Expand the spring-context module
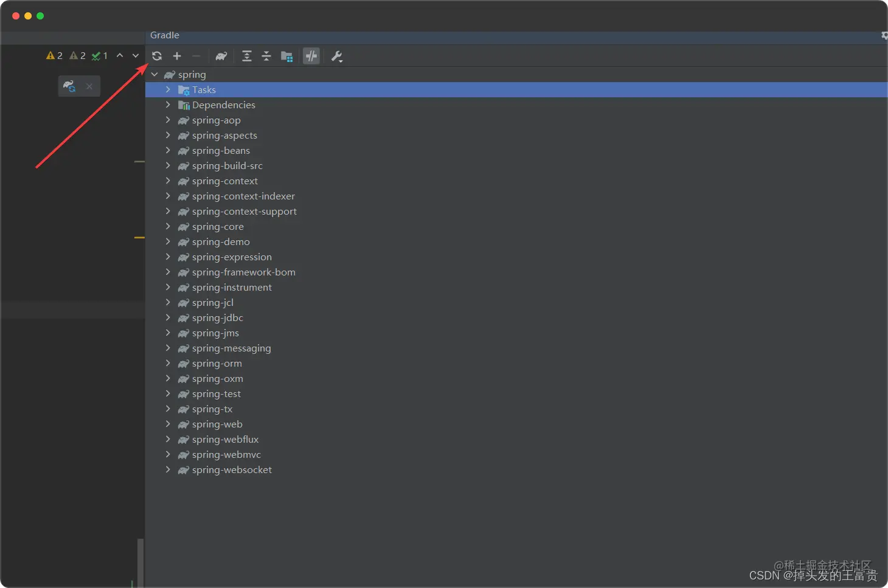This screenshot has height=588, width=888. click(x=168, y=181)
